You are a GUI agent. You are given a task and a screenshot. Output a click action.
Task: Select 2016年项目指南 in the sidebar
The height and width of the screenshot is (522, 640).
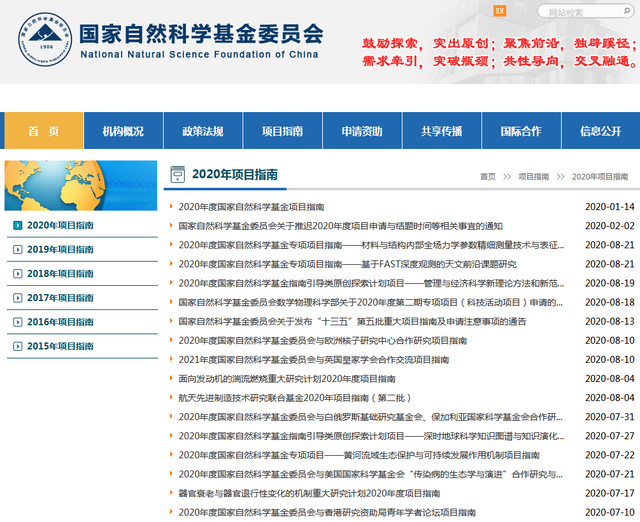pyautogui.click(x=60, y=322)
